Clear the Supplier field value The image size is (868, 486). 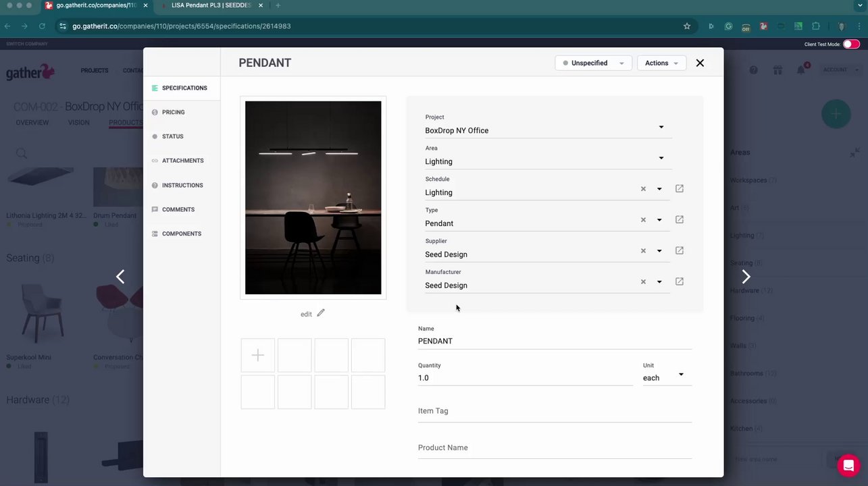point(643,251)
